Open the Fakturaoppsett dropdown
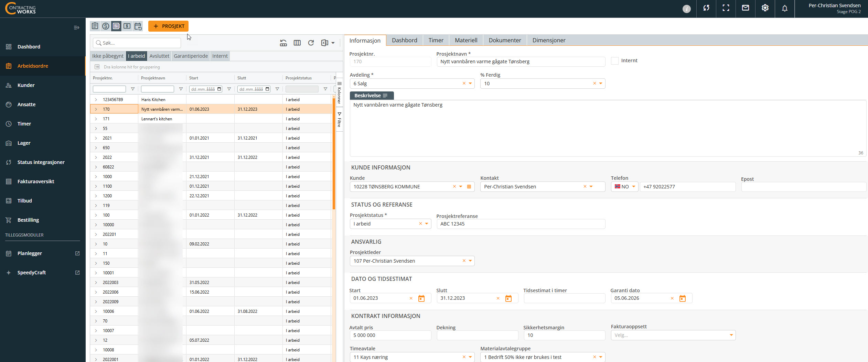This screenshot has width=868, height=362. click(731, 335)
